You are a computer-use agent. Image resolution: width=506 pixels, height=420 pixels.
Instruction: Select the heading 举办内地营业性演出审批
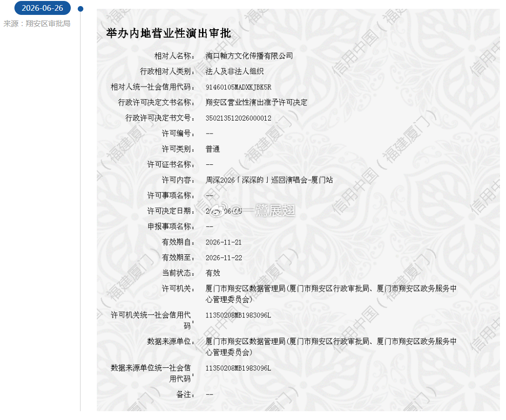[169, 33]
